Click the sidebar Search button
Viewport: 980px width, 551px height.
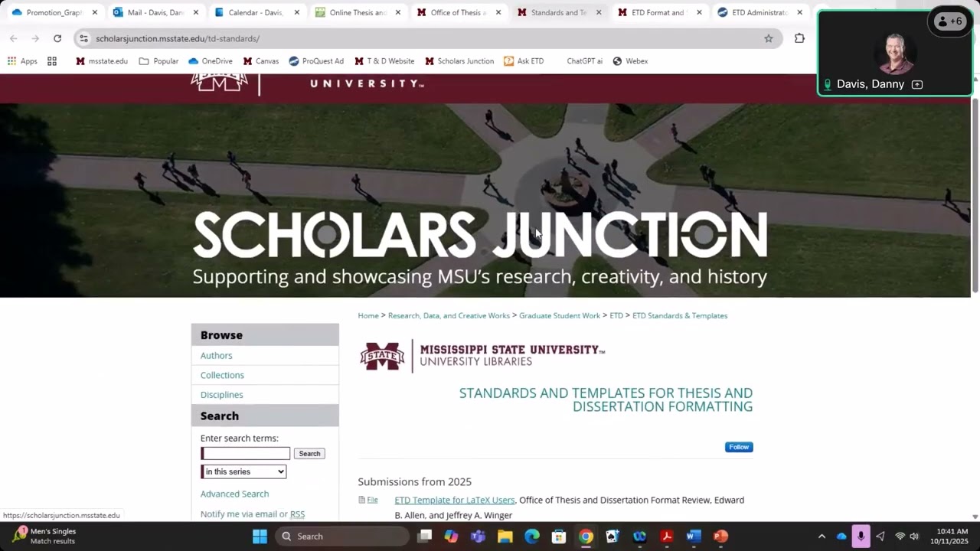[x=309, y=454]
